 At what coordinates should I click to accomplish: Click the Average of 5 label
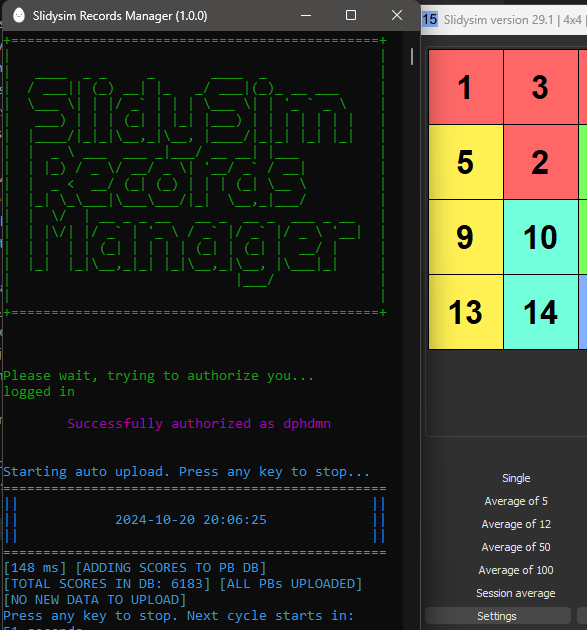tap(516, 501)
